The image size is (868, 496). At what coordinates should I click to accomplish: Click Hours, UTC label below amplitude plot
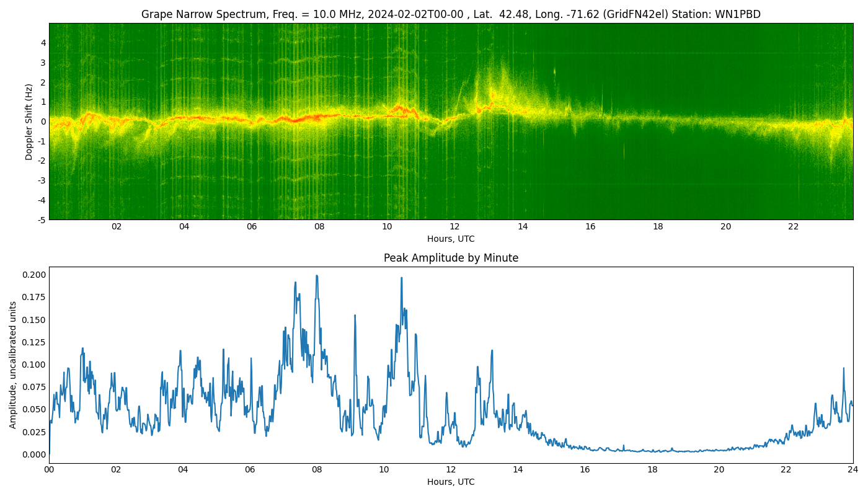[451, 482]
